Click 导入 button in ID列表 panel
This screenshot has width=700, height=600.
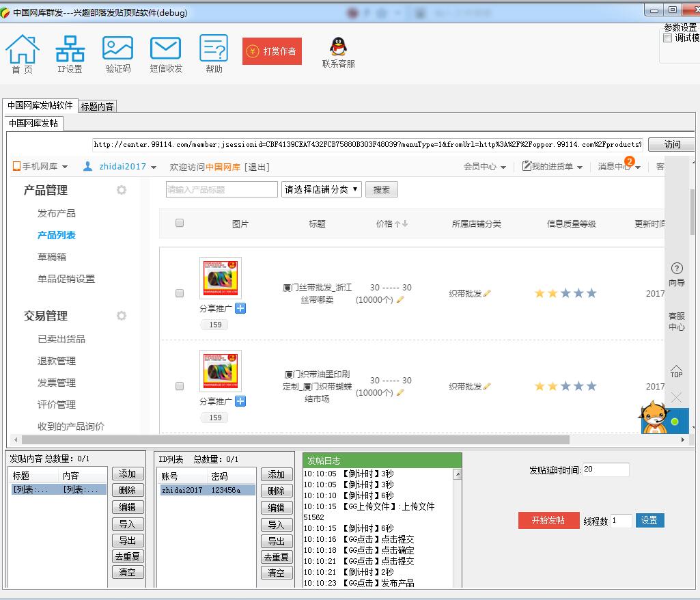pos(277,525)
